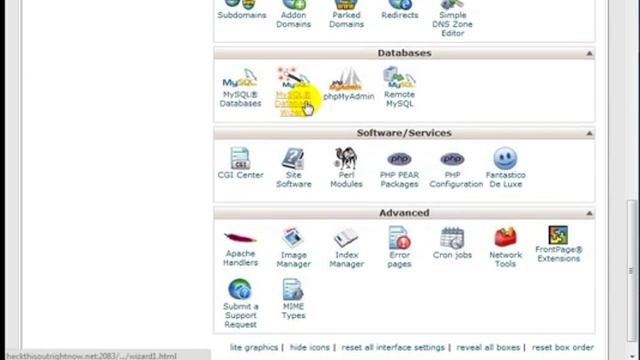Viewport: 640px width, 360px height.
Task: Open MIME Types
Action: click(x=293, y=299)
